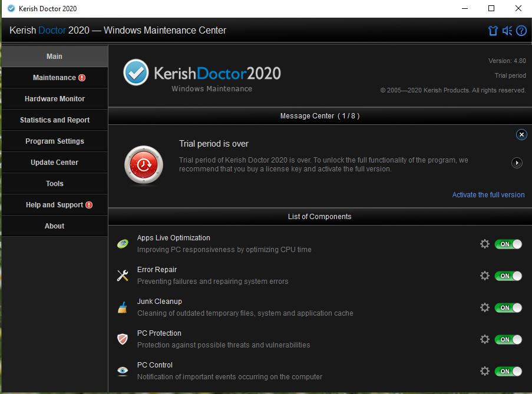Select the Main sidebar tab
This screenshot has width=532, height=394.
(55, 57)
